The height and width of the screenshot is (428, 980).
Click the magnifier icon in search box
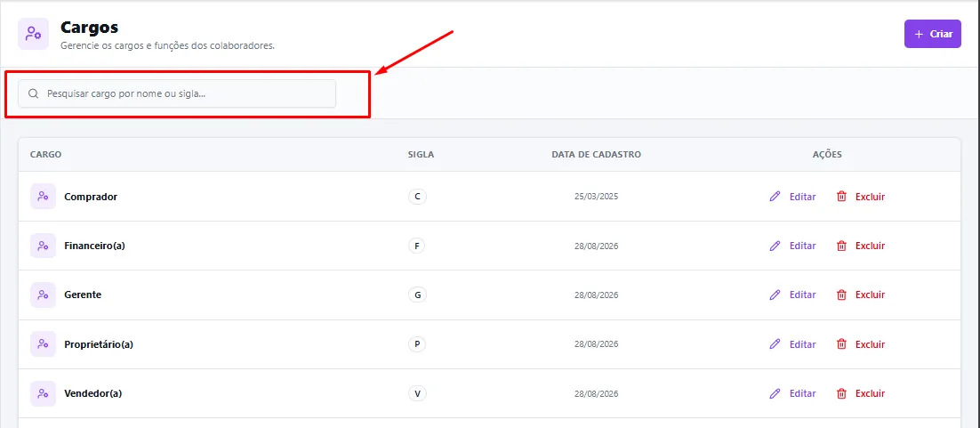[x=34, y=93]
